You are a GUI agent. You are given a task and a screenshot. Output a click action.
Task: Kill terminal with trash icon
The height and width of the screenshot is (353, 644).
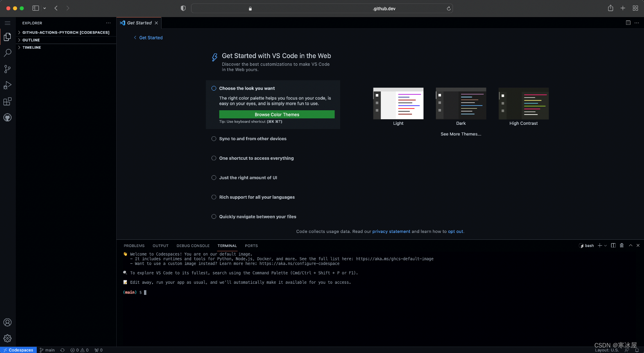pyautogui.click(x=622, y=245)
